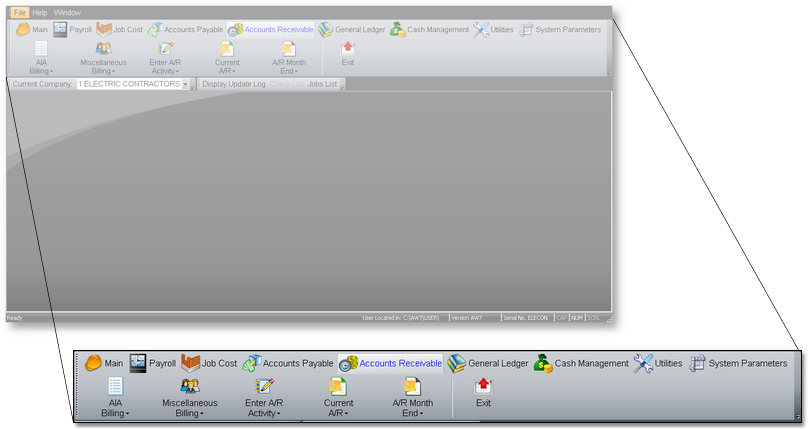Open the Window menu

pyautogui.click(x=68, y=12)
